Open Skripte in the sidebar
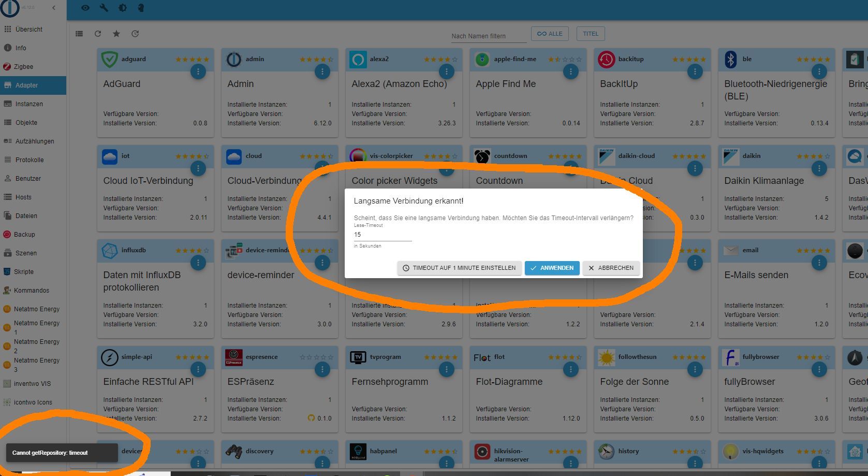 [x=33, y=272]
